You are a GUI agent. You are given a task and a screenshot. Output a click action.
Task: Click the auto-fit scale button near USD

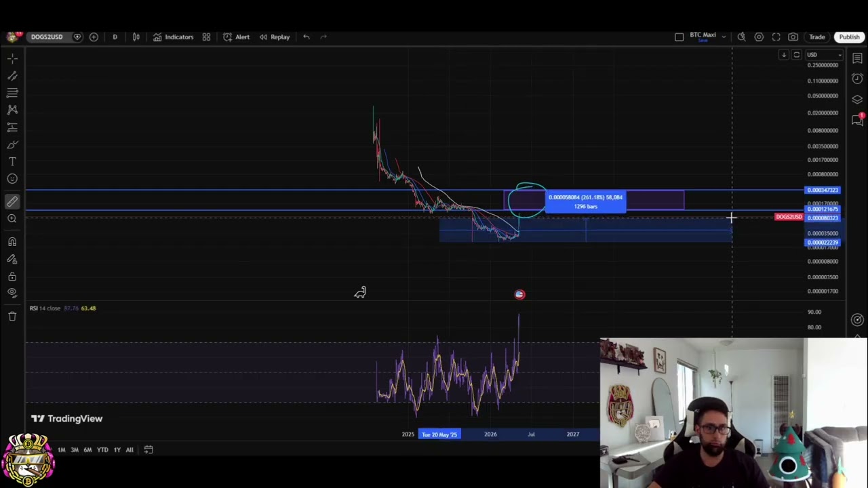coord(797,55)
